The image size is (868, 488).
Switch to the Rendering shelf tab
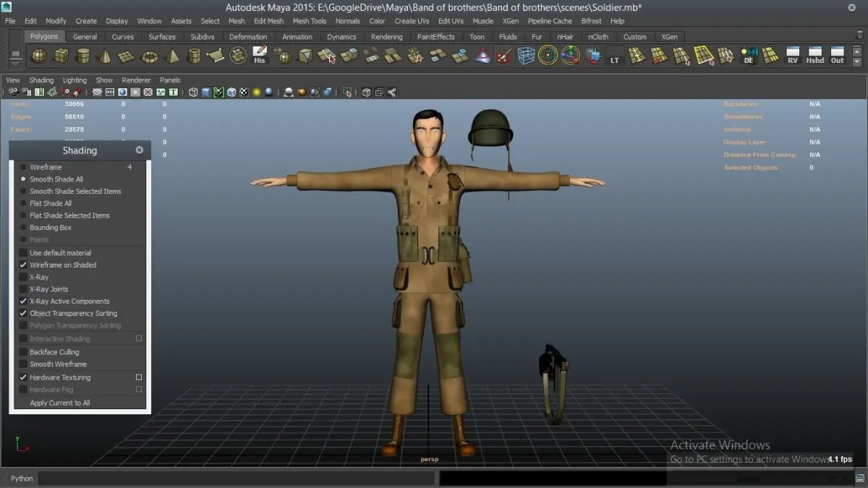[x=387, y=37]
